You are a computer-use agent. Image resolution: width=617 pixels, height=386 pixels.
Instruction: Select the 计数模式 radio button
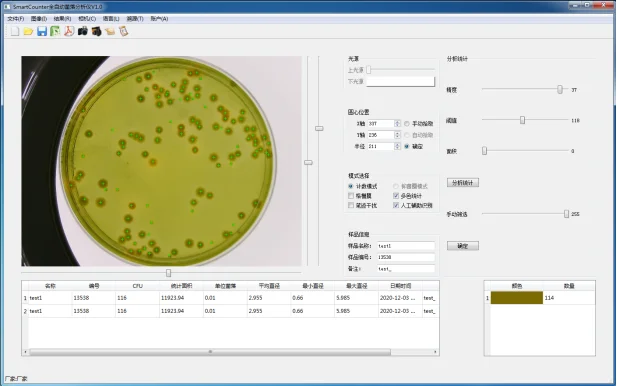pos(351,186)
